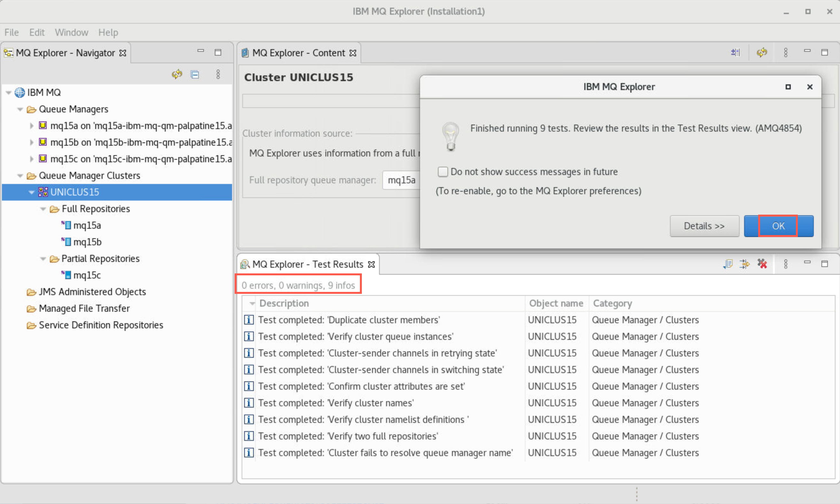Expand the mq15c queue manager node

tap(32, 159)
